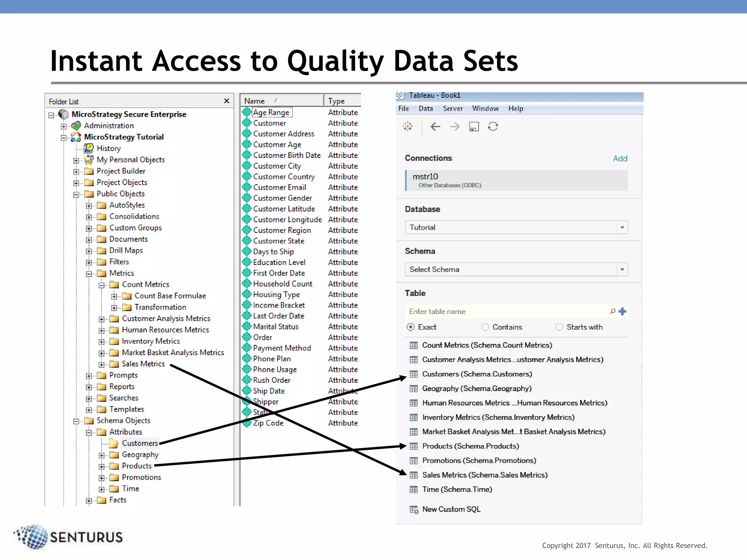Click the Count Metrics table icon in Tableau
The image size is (747, 560).
[414, 345]
